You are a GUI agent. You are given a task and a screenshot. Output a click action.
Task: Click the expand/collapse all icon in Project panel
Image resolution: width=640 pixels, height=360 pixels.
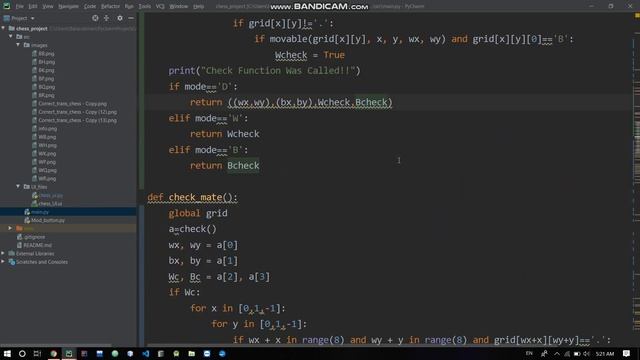[107, 18]
